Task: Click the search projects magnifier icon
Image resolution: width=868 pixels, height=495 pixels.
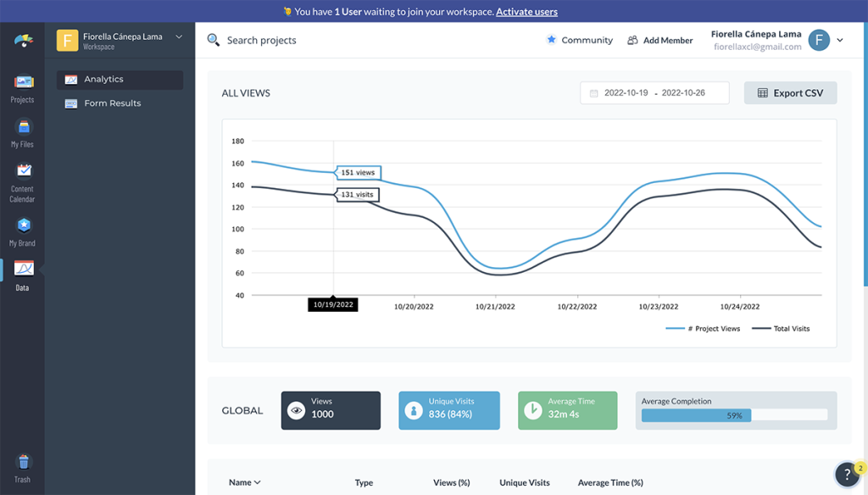Action: (214, 40)
